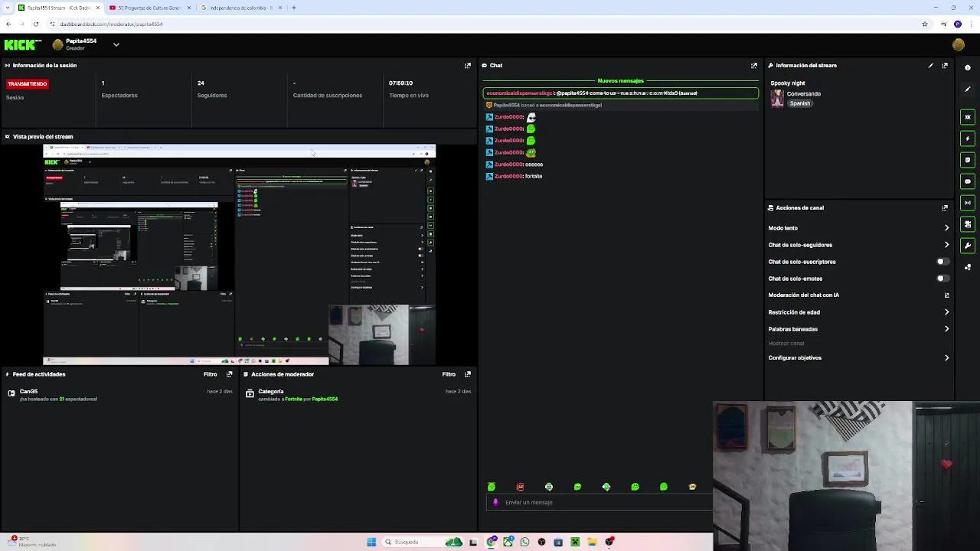Image resolution: width=980 pixels, height=551 pixels.
Task: Open Filtro in Feed de actividades
Action: [x=210, y=374]
